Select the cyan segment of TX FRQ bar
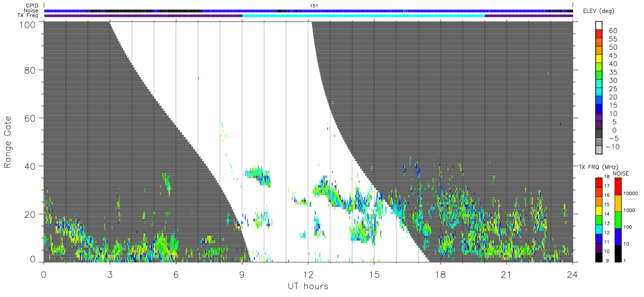Viewport: 644px width, 297px height. click(599, 229)
